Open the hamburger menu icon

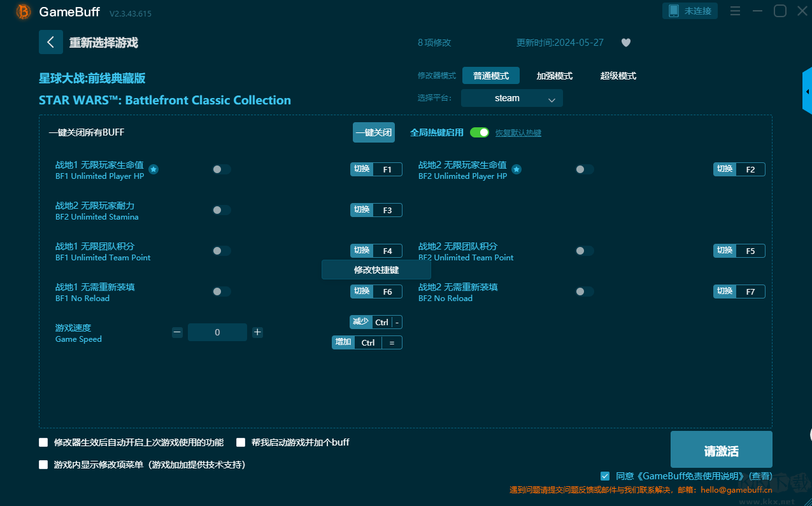(x=736, y=11)
